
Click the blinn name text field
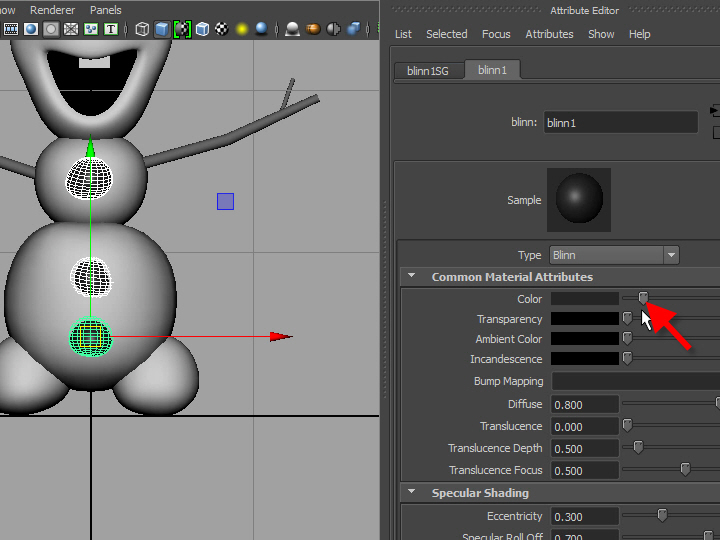tap(620, 123)
